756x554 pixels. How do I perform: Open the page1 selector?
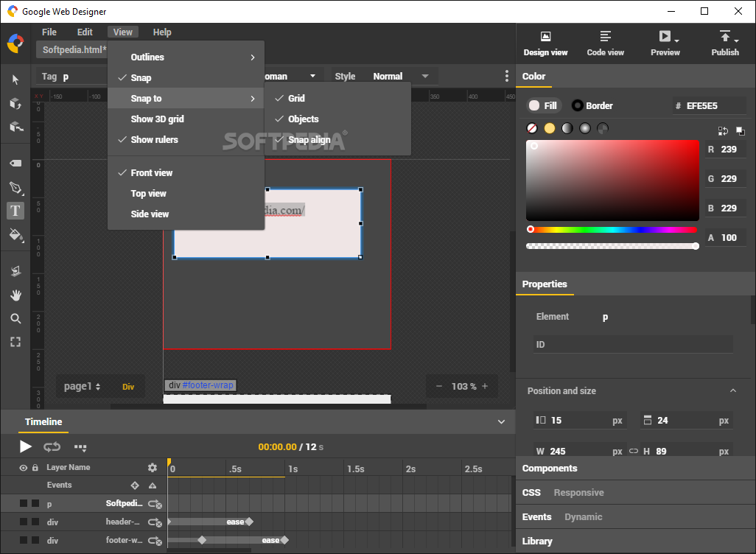point(83,386)
